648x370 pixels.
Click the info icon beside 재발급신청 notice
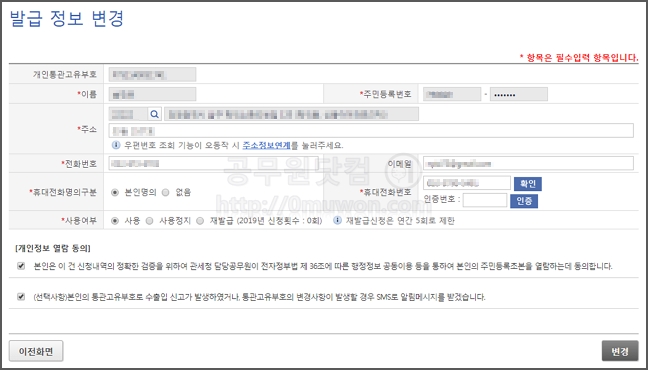[337, 220]
